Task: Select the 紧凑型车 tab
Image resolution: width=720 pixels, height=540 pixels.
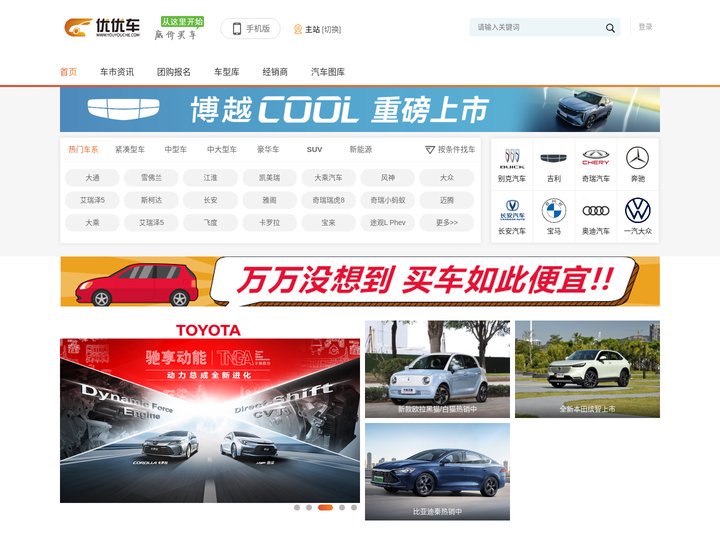Action: point(129,150)
